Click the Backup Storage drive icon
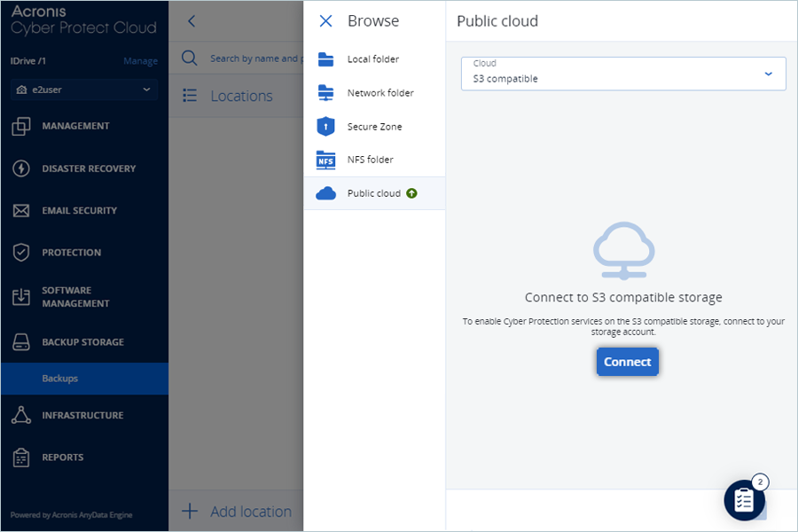Viewport: 798px width, 532px height. click(21, 342)
